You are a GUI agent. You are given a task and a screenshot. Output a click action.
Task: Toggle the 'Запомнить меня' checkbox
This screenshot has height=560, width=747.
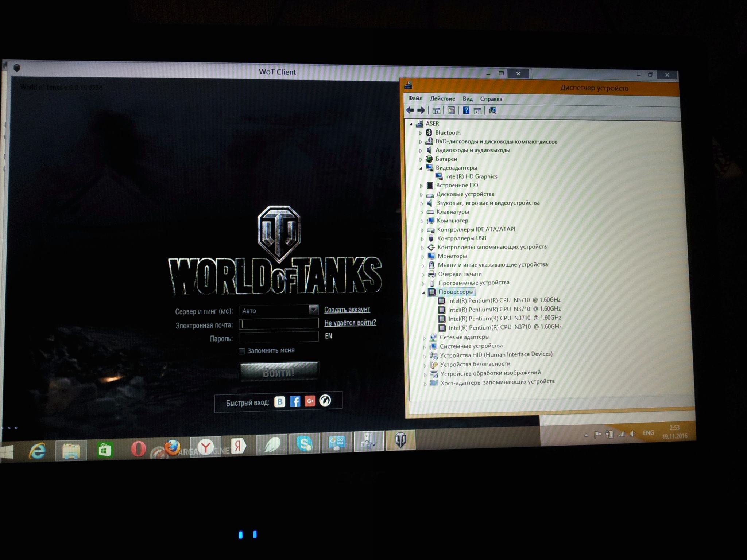tap(241, 351)
